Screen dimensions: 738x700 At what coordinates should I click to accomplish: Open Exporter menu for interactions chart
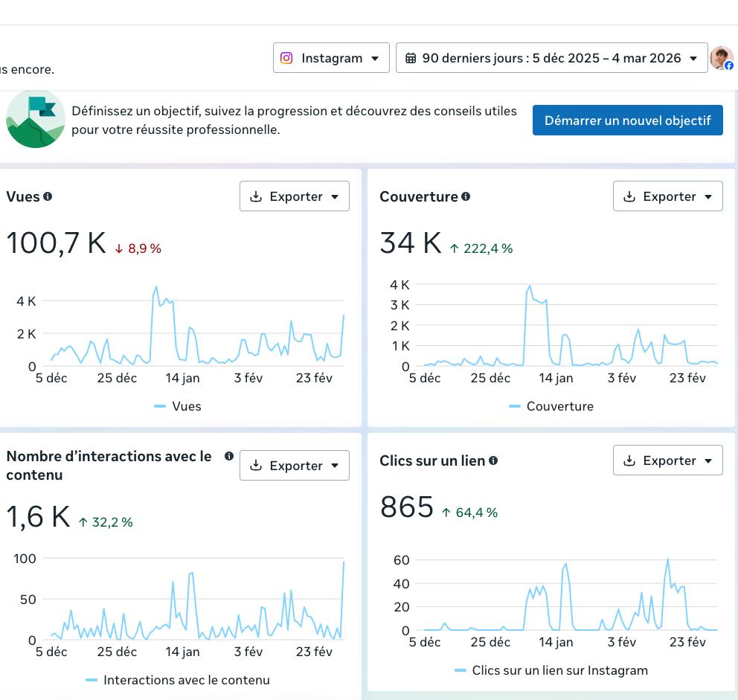[x=295, y=466]
